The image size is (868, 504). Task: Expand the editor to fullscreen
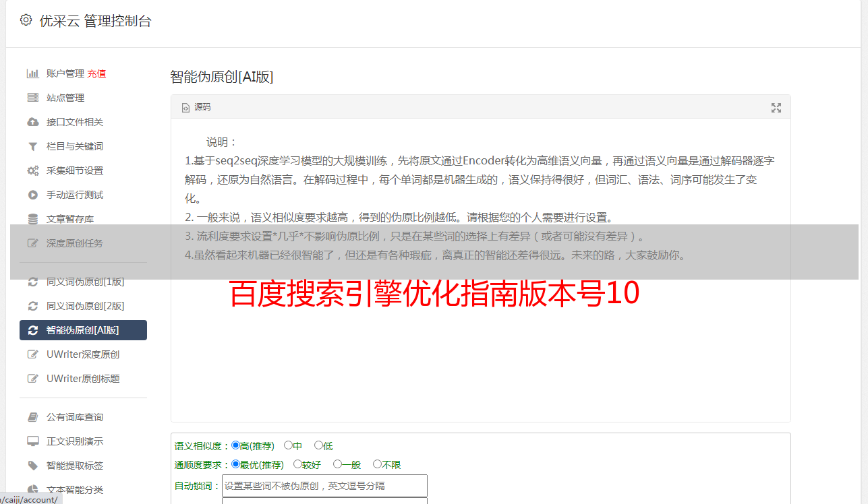[776, 108]
